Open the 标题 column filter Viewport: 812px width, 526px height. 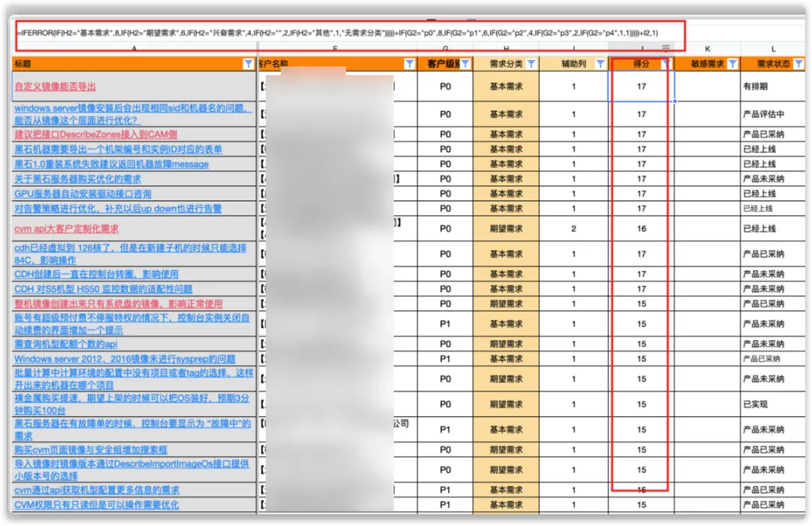pyautogui.click(x=249, y=64)
